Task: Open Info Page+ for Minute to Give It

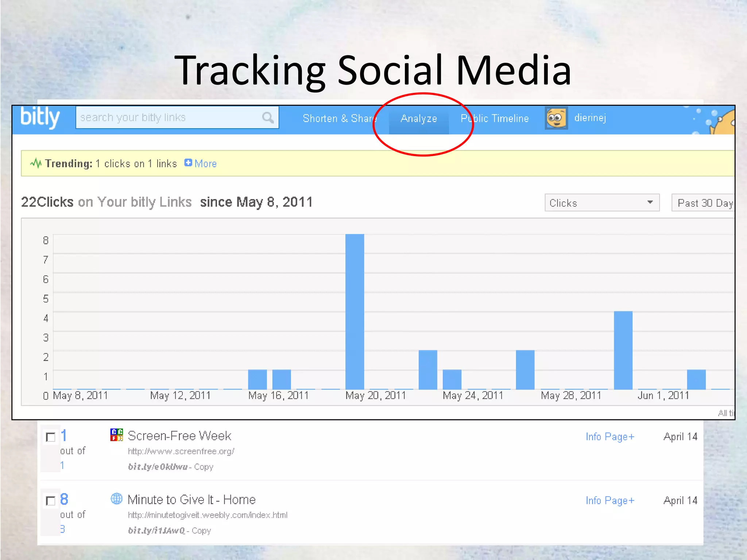Action: point(610,500)
